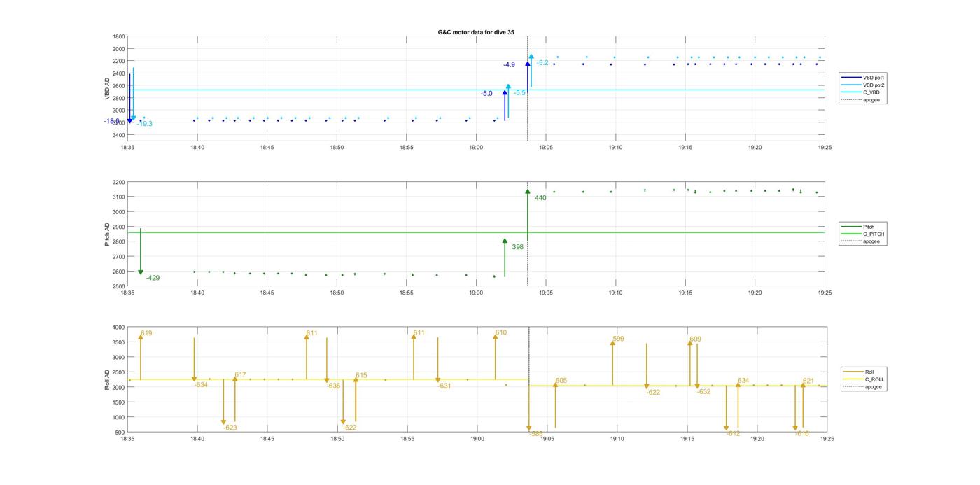
Task: Click the "500" y-axis tick label
Action: (120, 433)
